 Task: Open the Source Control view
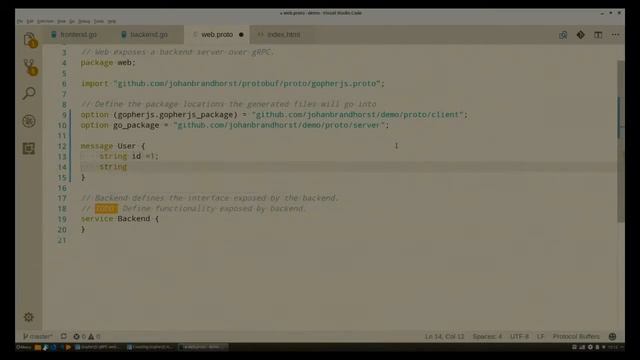click(29, 67)
